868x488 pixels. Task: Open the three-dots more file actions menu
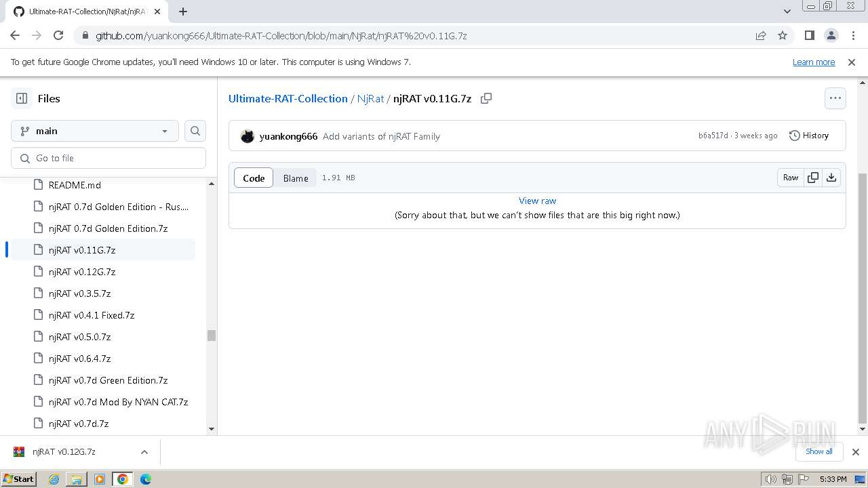tap(835, 98)
